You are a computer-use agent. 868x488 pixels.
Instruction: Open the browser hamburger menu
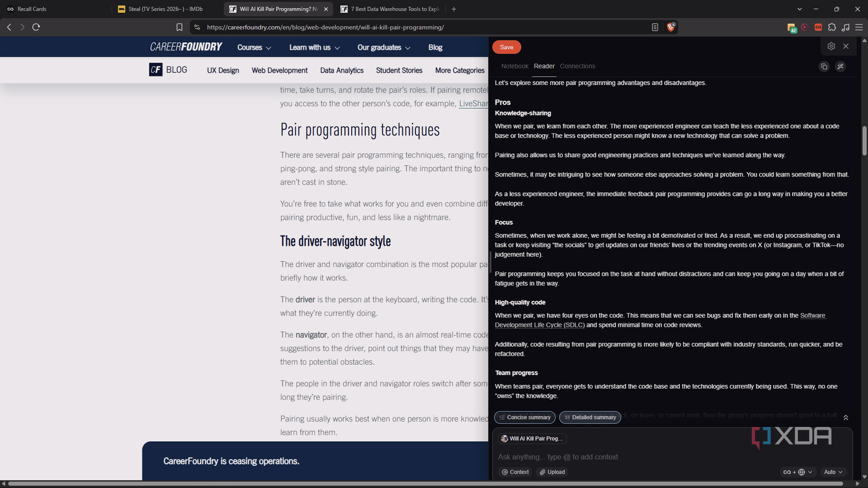(859, 27)
